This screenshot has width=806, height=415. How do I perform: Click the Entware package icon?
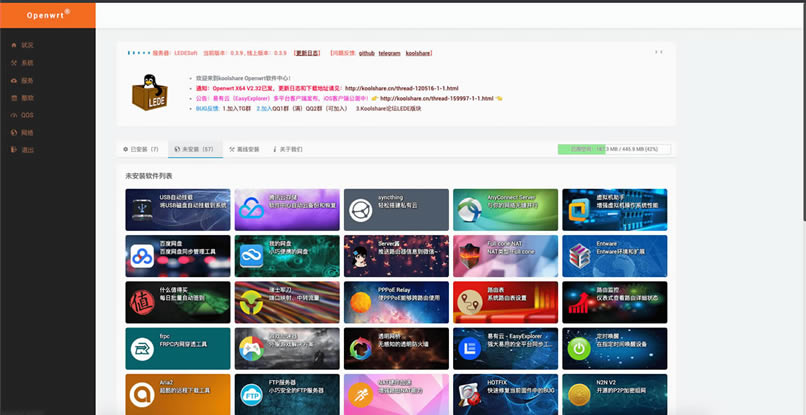click(x=578, y=257)
